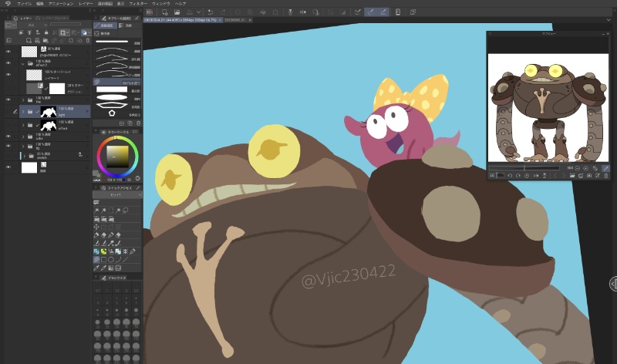This screenshot has height=364, width=617.
Task: Click the speech bubble icon in Quick Access
Action: pyautogui.click(x=96, y=202)
